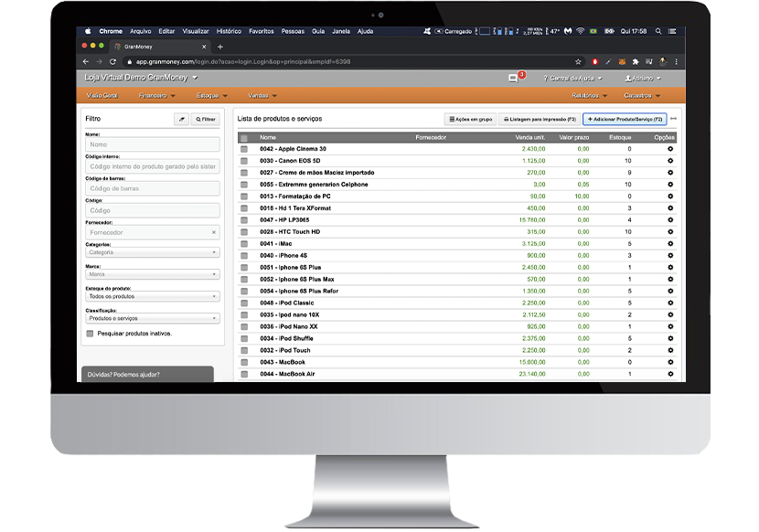
Task: Expand the Relatórios menu
Action: tap(589, 96)
